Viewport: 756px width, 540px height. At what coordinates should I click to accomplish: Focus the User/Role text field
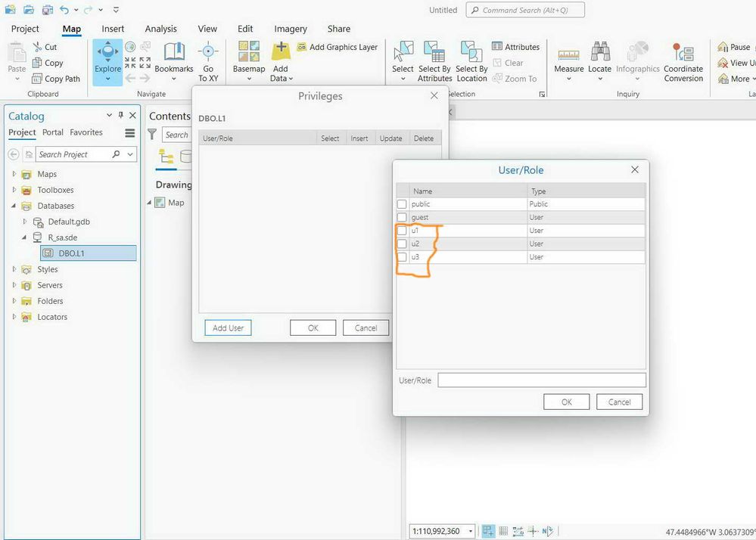click(x=542, y=380)
